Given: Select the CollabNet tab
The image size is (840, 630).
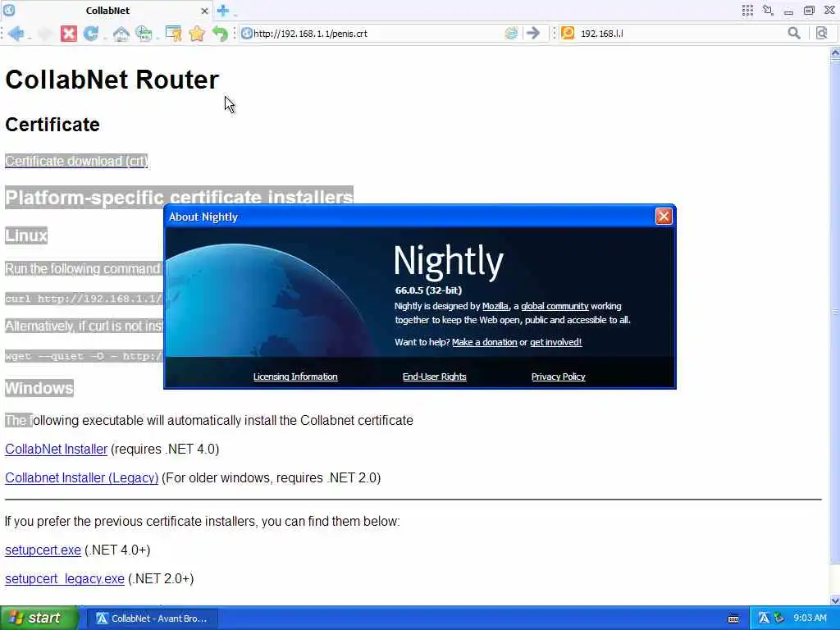Looking at the screenshot, I should tap(107, 10).
